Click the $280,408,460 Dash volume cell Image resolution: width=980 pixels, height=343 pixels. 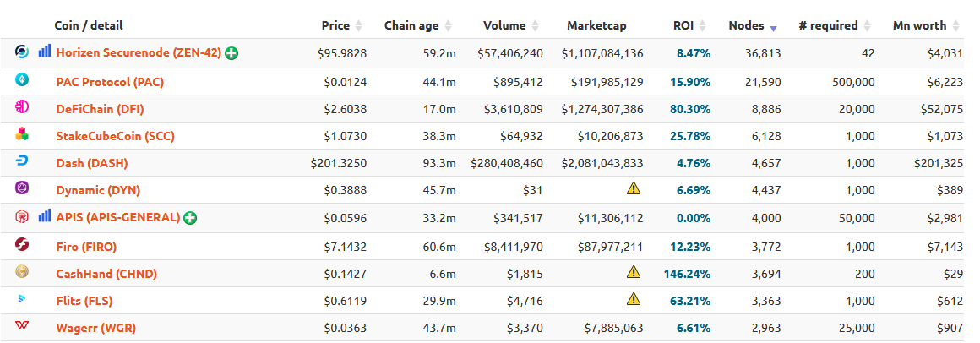tap(507, 164)
